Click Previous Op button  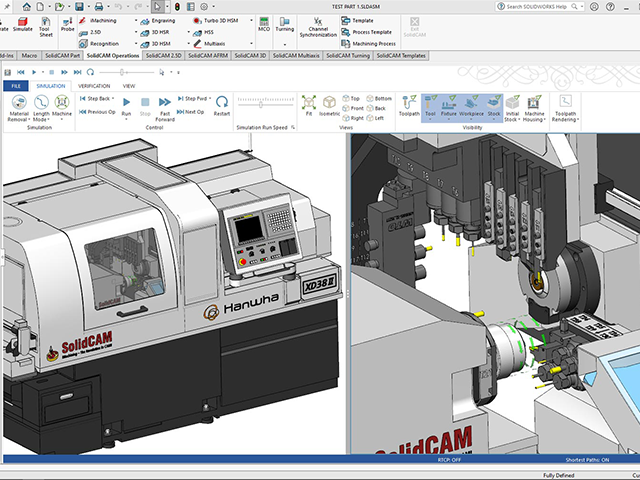98,112
